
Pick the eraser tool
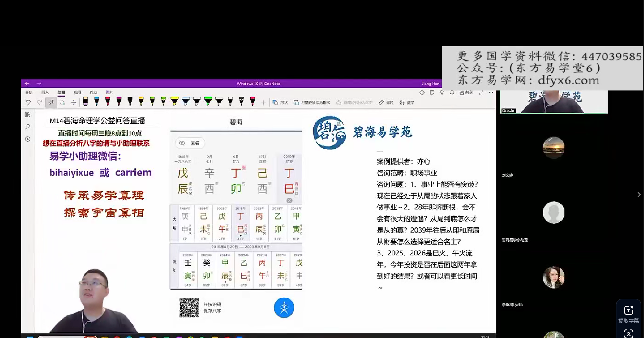(x=85, y=101)
